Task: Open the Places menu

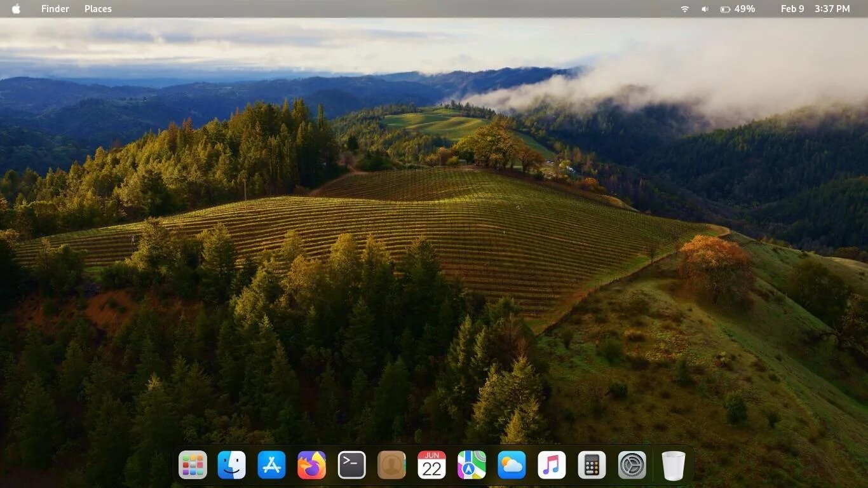Action: (98, 9)
